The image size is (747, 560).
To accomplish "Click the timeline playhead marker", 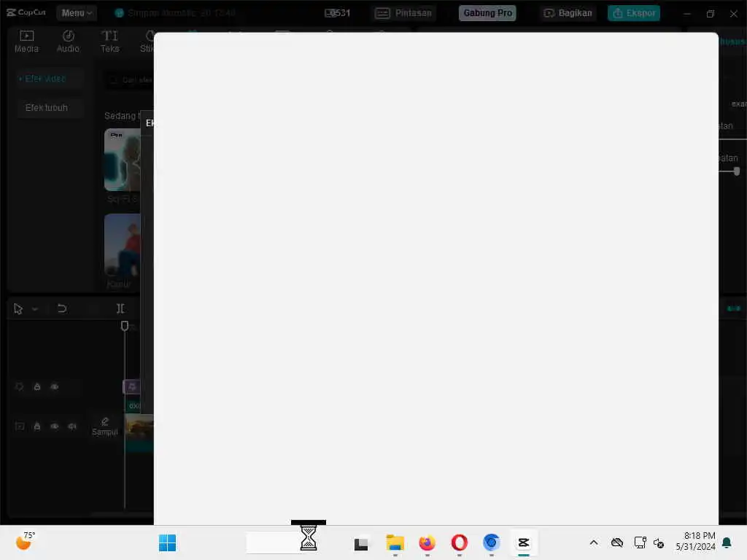I will pyautogui.click(x=124, y=326).
